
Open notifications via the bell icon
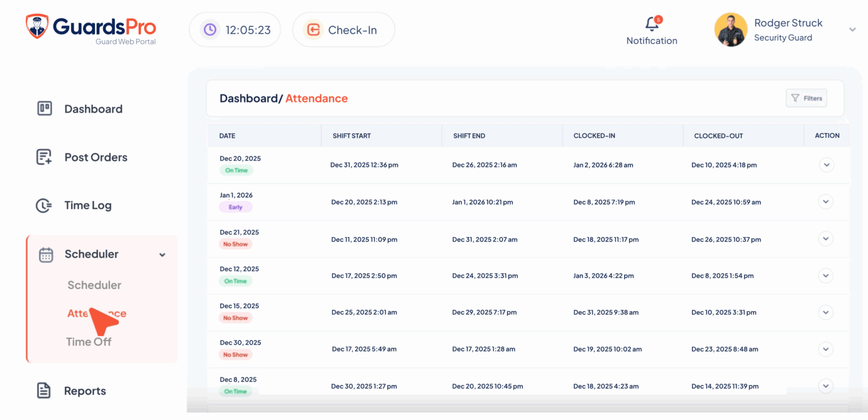[x=652, y=24]
